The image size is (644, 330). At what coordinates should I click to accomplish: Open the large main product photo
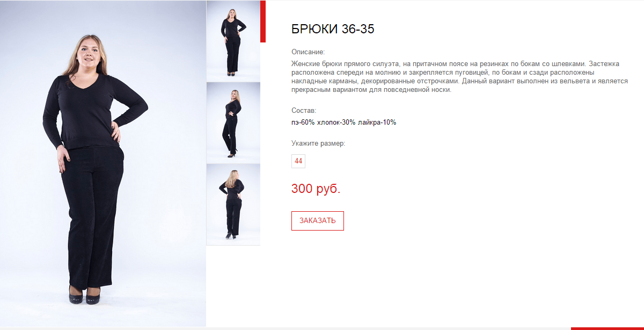pos(103,163)
